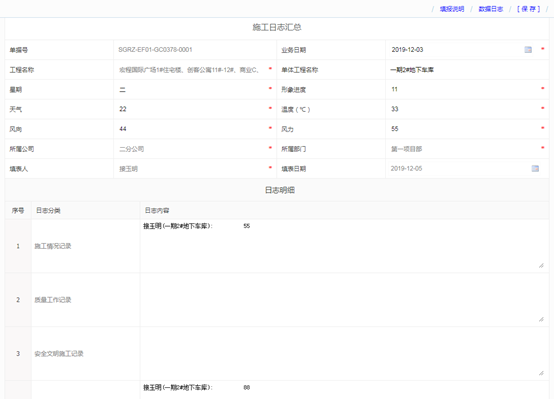Click the 单据号 label
Screen dimensions: 554x399
point(18,50)
